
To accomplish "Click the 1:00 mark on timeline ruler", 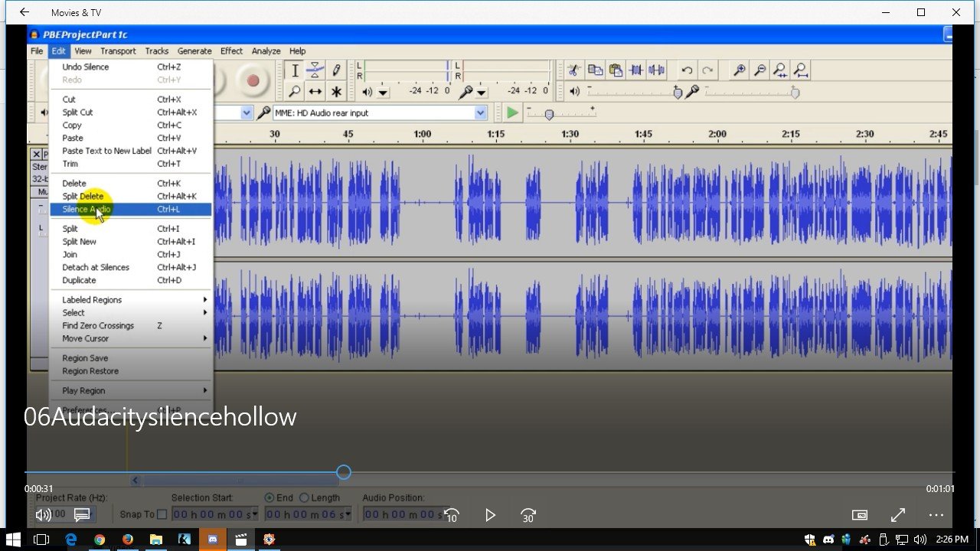I will (422, 134).
